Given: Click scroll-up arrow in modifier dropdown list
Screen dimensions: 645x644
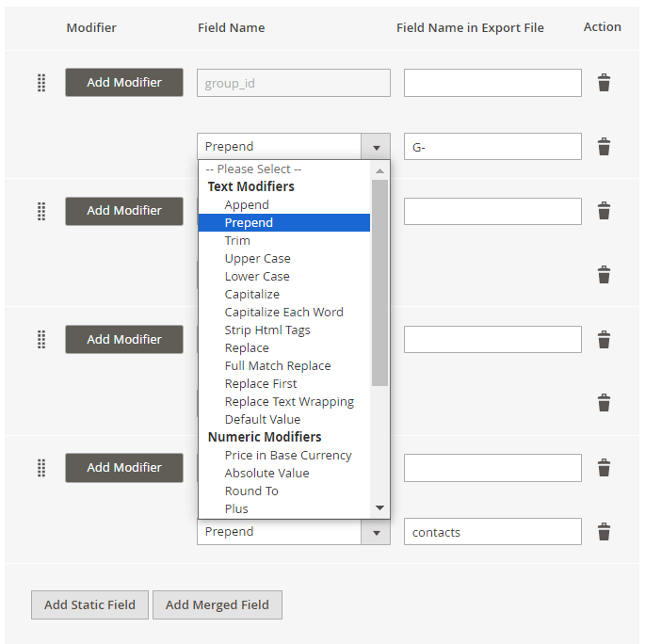Looking at the screenshot, I should (x=379, y=170).
